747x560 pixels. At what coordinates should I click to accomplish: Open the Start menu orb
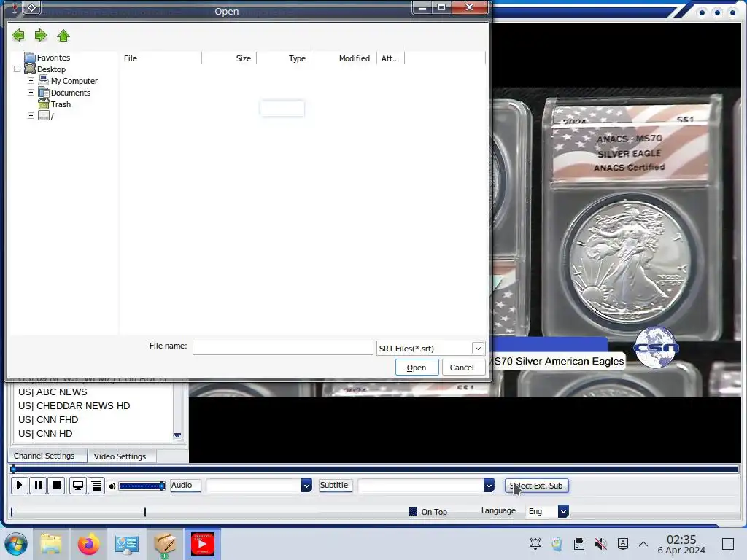pyautogui.click(x=16, y=544)
